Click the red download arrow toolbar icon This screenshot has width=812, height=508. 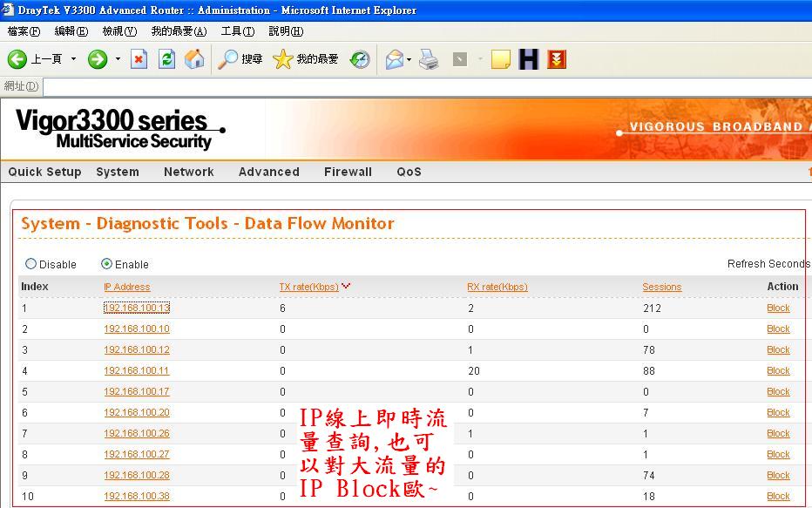[x=557, y=59]
